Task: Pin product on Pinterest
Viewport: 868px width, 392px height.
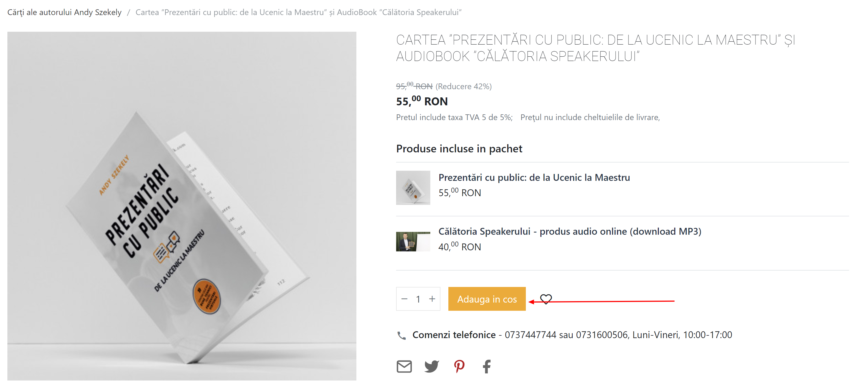Action: click(459, 366)
